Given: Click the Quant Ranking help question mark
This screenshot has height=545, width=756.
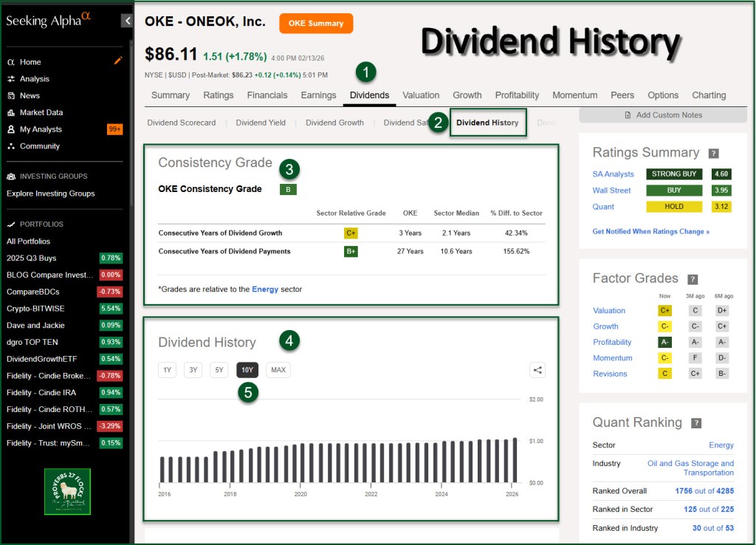Looking at the screenshot, I should click(x=696, y=423).
